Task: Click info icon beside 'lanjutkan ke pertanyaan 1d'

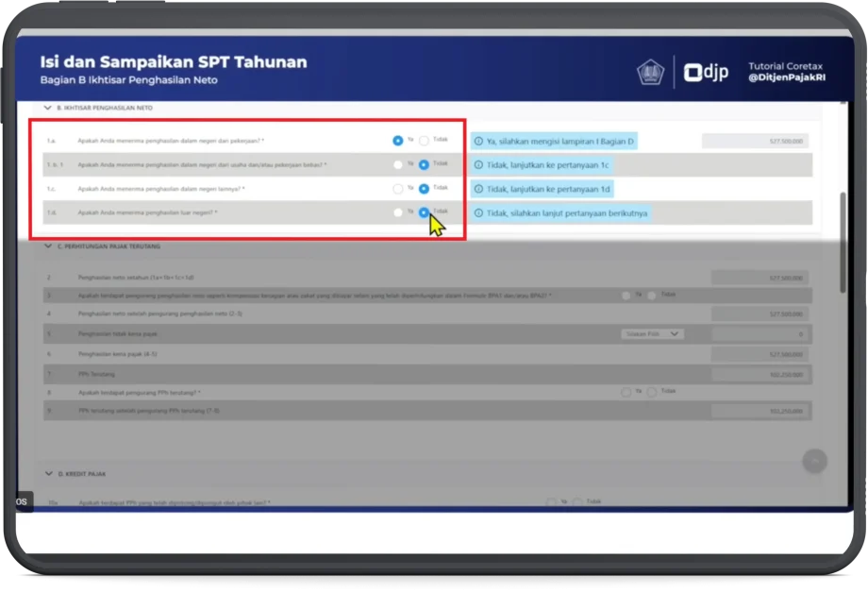Action: (478, 190)
